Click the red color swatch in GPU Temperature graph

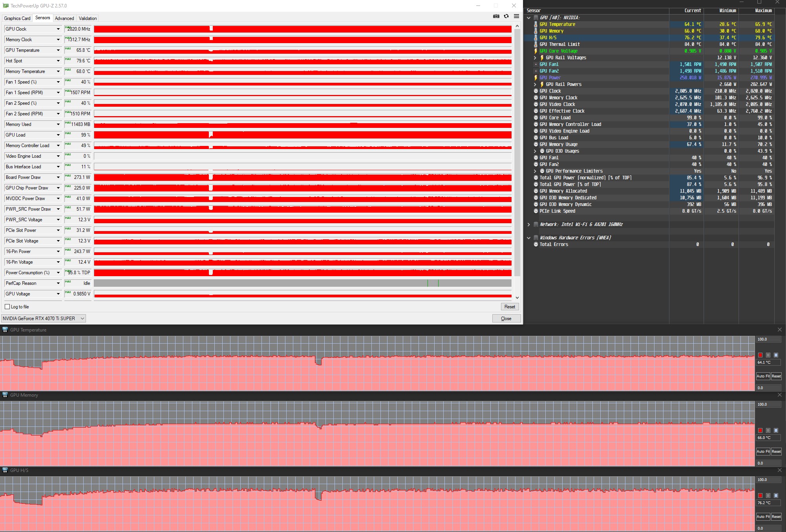click(x=760, y=355)
